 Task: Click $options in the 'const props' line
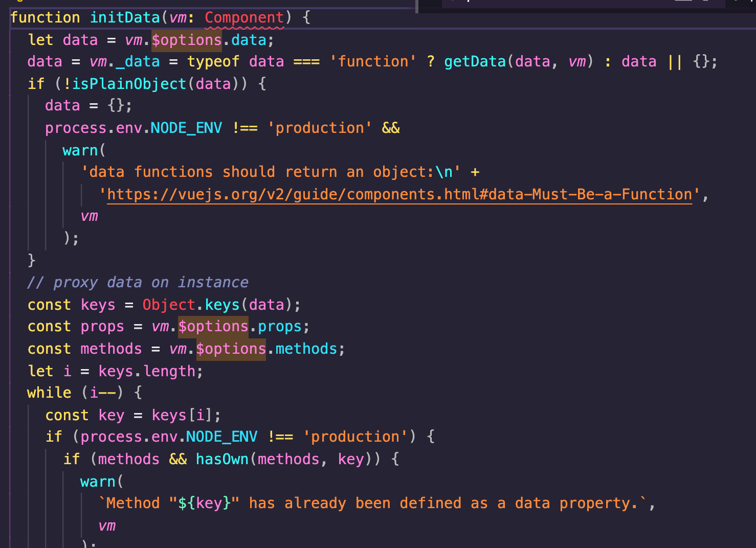pyautogui.click(x=213, y=326)
